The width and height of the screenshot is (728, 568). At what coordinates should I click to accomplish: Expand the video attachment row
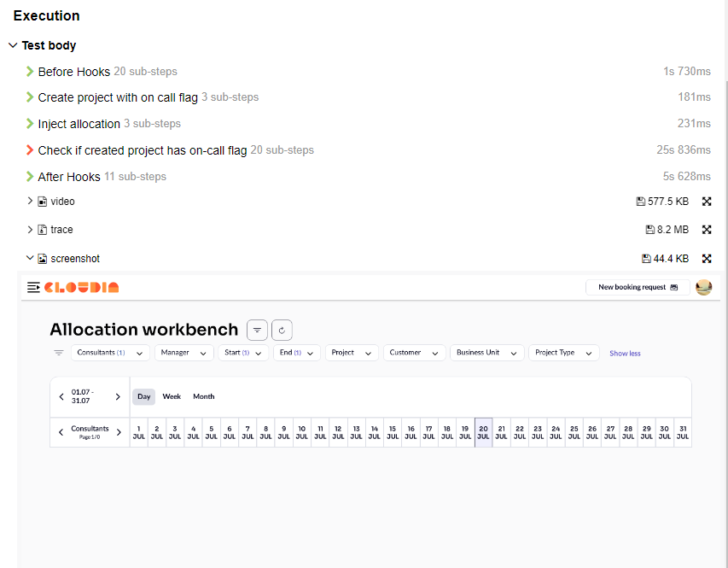tap(31, 202)
